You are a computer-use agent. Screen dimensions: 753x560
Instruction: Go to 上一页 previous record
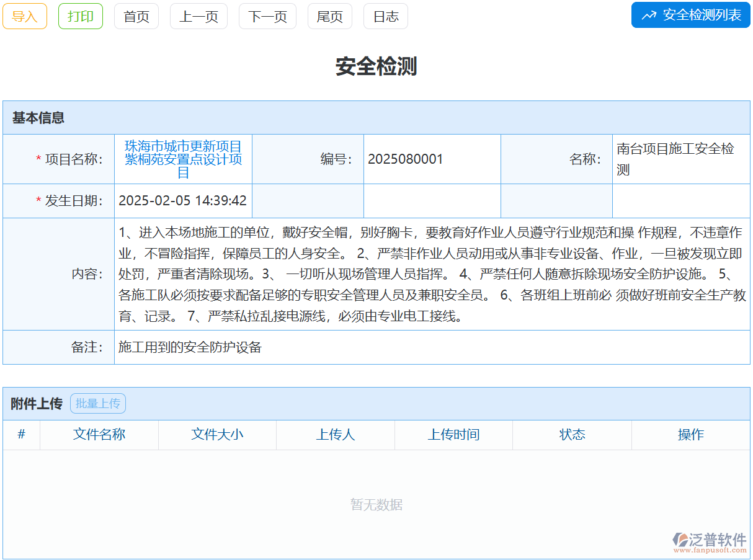(198, 16)
